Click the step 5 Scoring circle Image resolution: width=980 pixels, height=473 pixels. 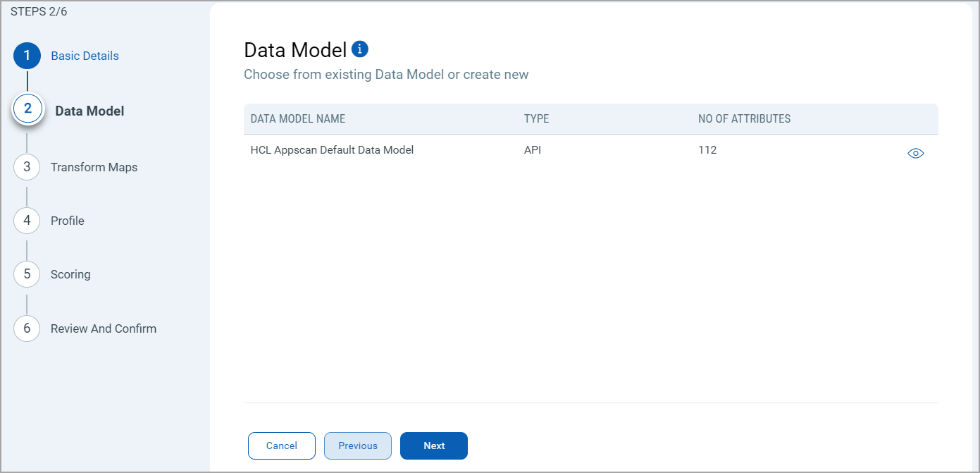[27, 274]
